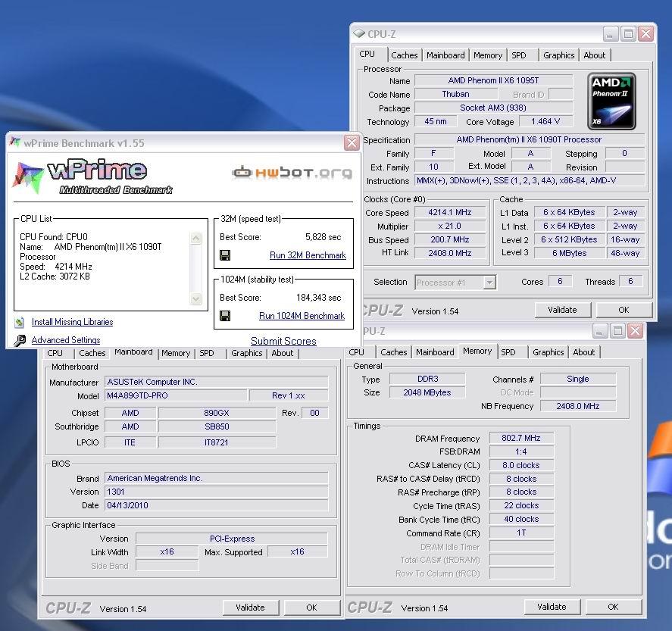This screenshot has height=631, width=672.
Task: Click Validate in top CPU-Z window
Action: [x=562, y=310]
